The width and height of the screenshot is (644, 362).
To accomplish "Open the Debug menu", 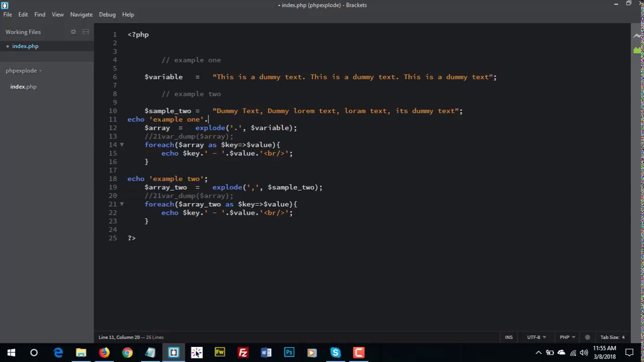I will tap(107, 15).
